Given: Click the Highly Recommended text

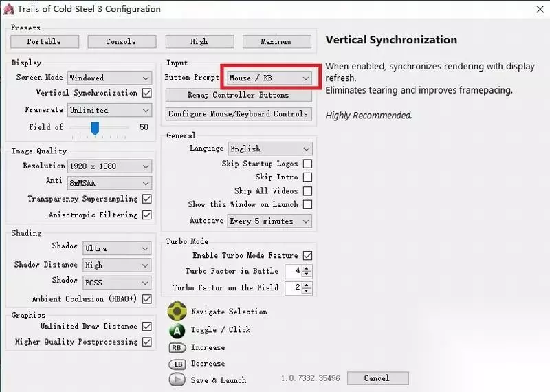Looking at the screenshot, I should point(368,116).
